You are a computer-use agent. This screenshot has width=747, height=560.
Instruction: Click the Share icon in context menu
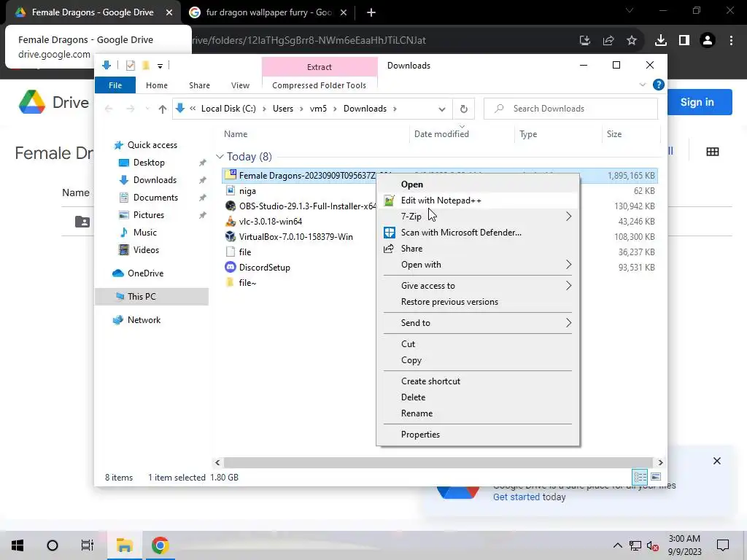[x=389, y=249]
